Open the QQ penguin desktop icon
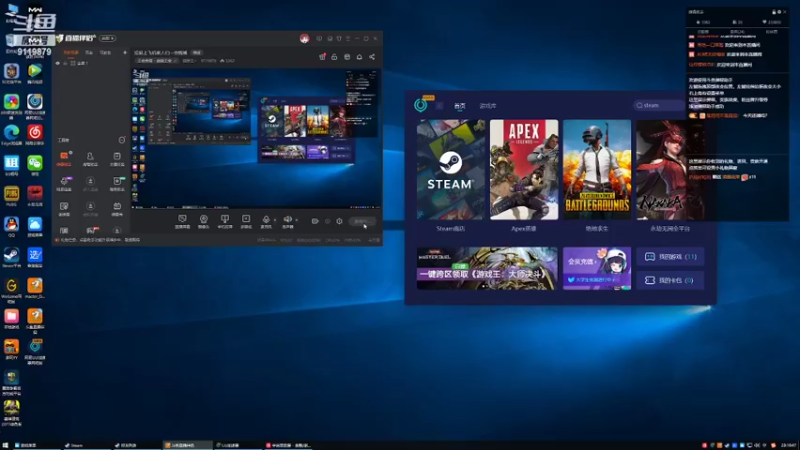 (x=11, y=227)
